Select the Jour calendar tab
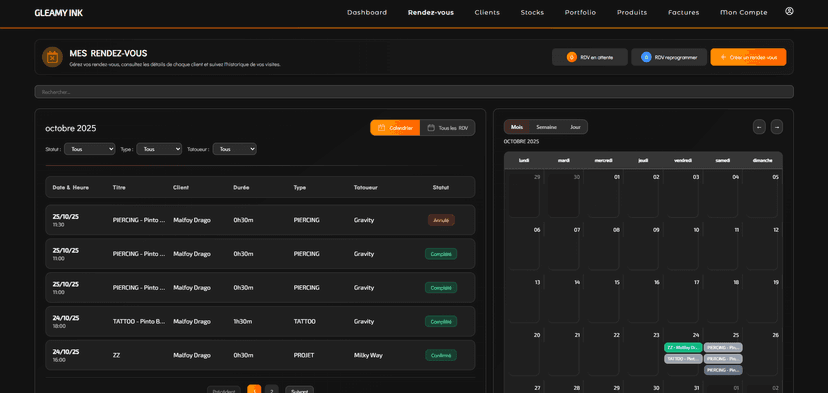The image size is (828, 393). (575, 127)
